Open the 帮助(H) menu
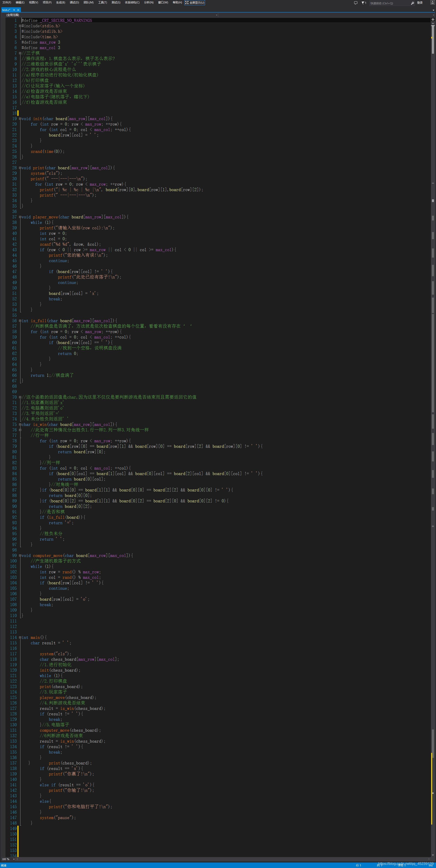This screenshot has width=436, height=868. click(x=178, y=3)
